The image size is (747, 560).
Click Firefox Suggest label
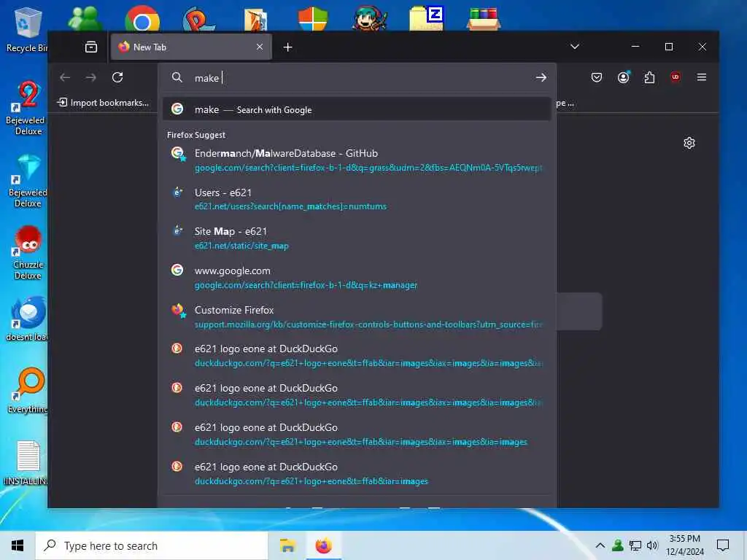pyautogui.click(x=196, y=135)
